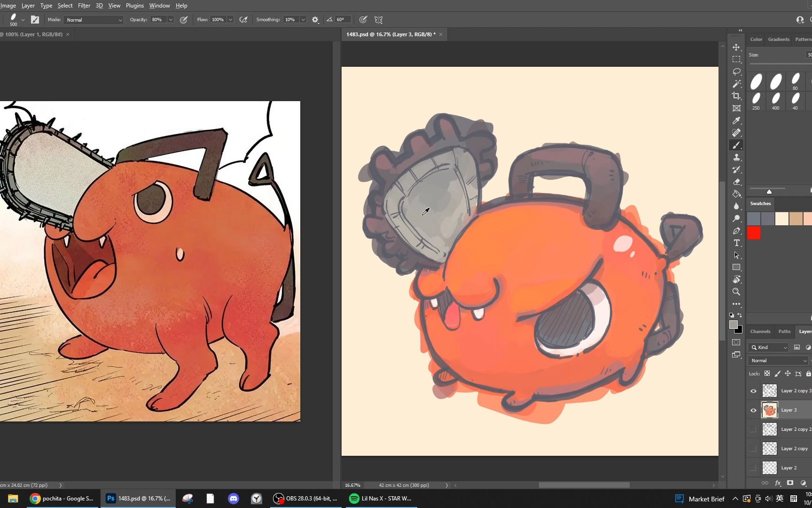Toggle pressure for size
The width and height of the screenshot is (812, 508).
coord(363,20)
